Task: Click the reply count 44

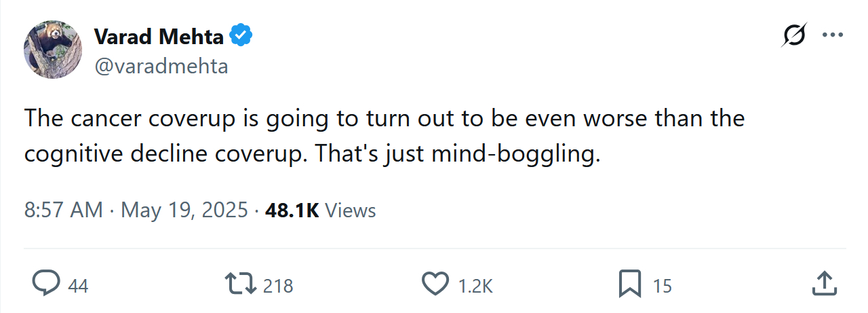Action: click(78, 286)
